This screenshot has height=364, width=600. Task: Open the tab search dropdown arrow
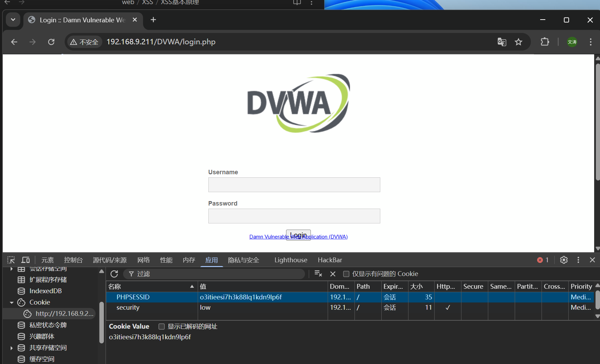[x=13, y=20]
